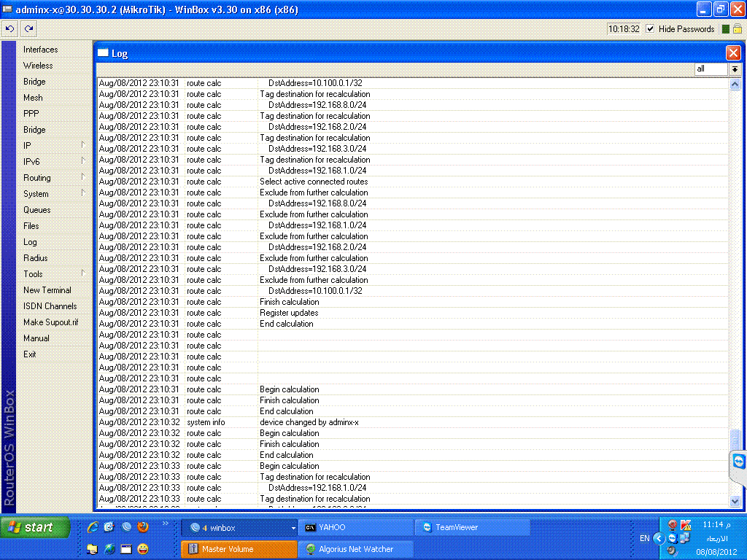Screen dimensions: 747x560
Task: Click the log scrollbar down arrow
Action: pos(735,501)
